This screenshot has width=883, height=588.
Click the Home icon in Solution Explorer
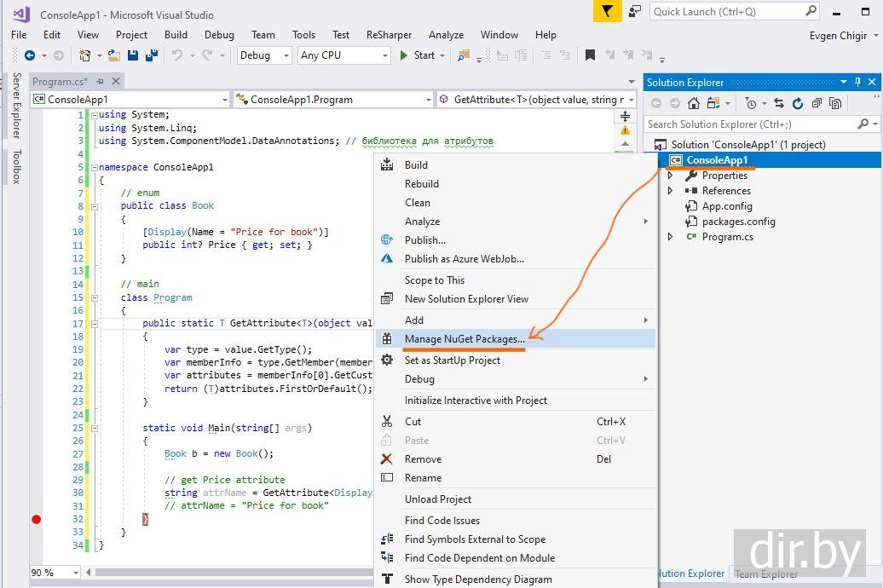coord(693,103)
